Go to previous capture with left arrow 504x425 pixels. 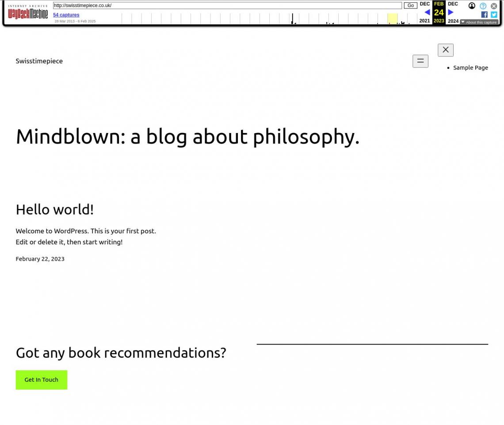(427, 12)
